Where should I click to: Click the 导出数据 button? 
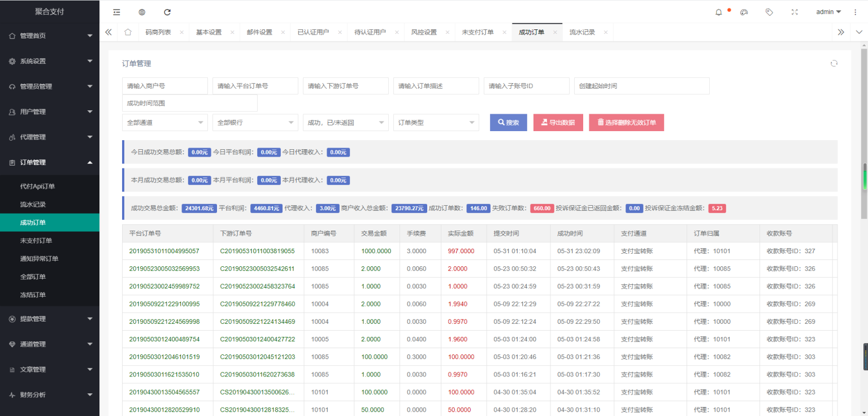pyautogui.click(x=558, y=123)
